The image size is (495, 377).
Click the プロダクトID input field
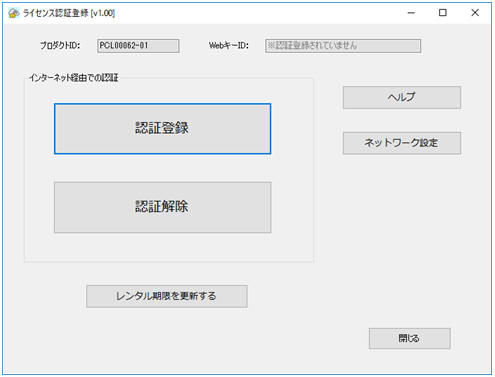(138, 46)
